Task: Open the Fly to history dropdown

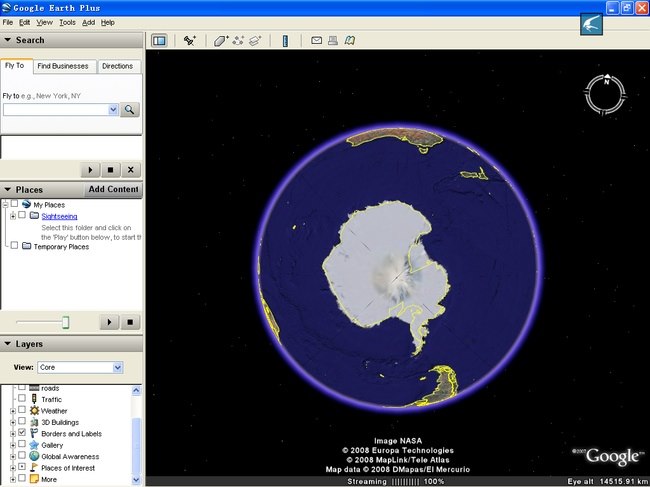Action: [x=113, y=110]
